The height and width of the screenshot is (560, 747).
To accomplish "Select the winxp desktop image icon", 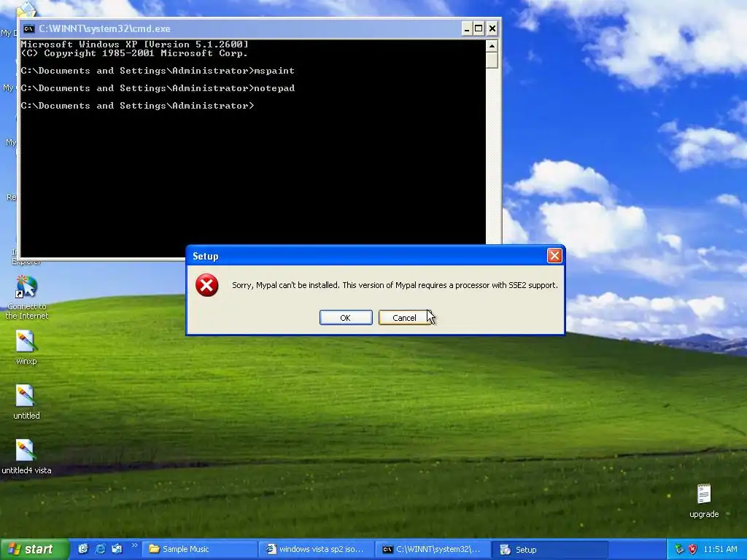I will 26,347.
